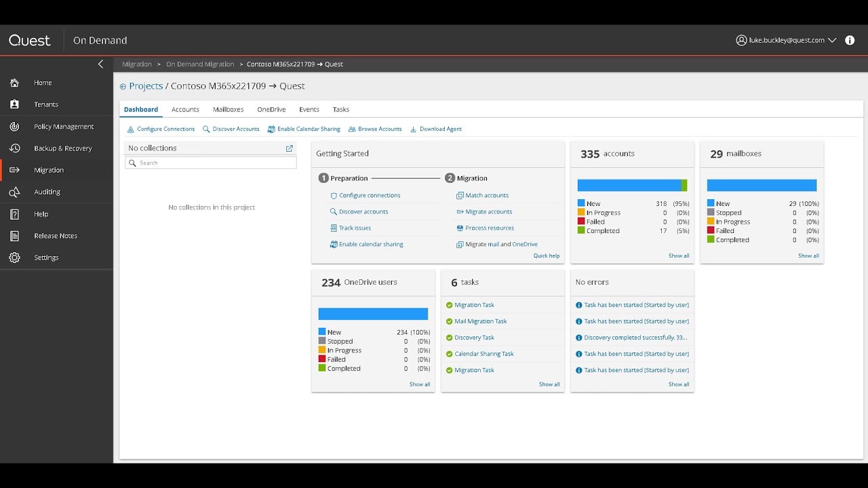
Task: Open the Mail Migration Task entry
Action: tap(481, 321)
